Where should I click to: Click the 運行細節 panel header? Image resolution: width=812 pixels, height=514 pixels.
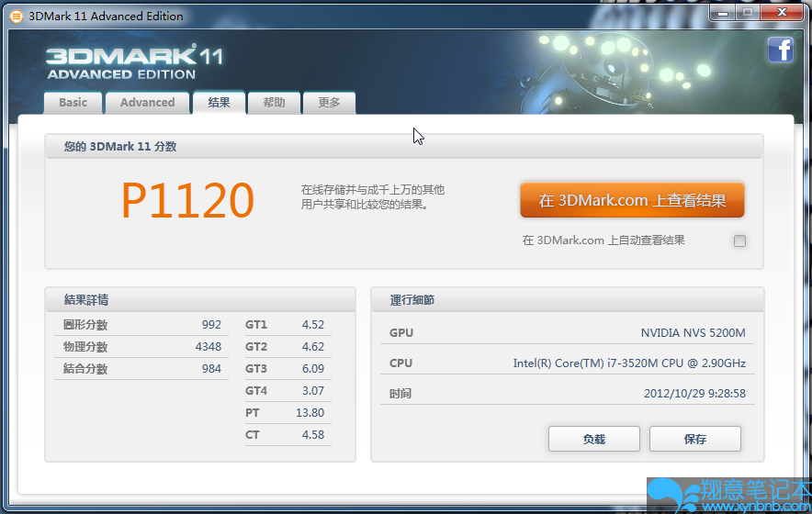[x=568, y=300]
